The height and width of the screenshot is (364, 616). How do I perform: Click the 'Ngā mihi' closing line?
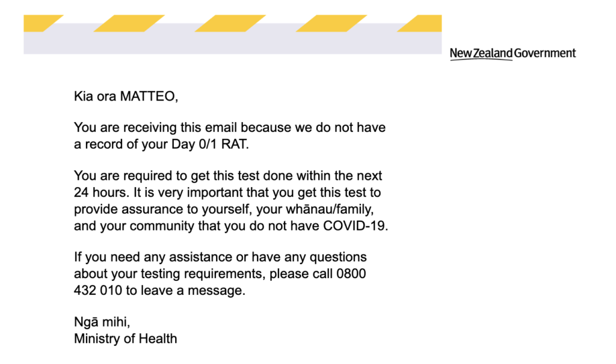[102, 322]
